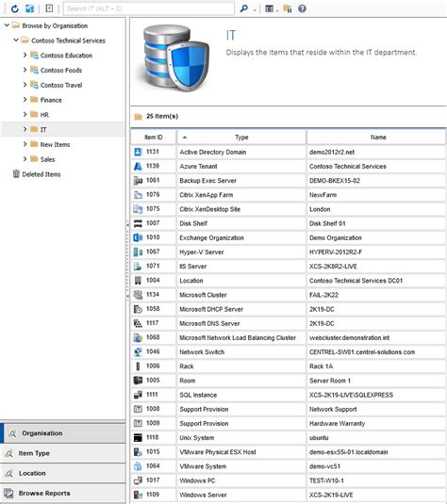
Task: Expand the Sales folder node
Action: (25, 159)
